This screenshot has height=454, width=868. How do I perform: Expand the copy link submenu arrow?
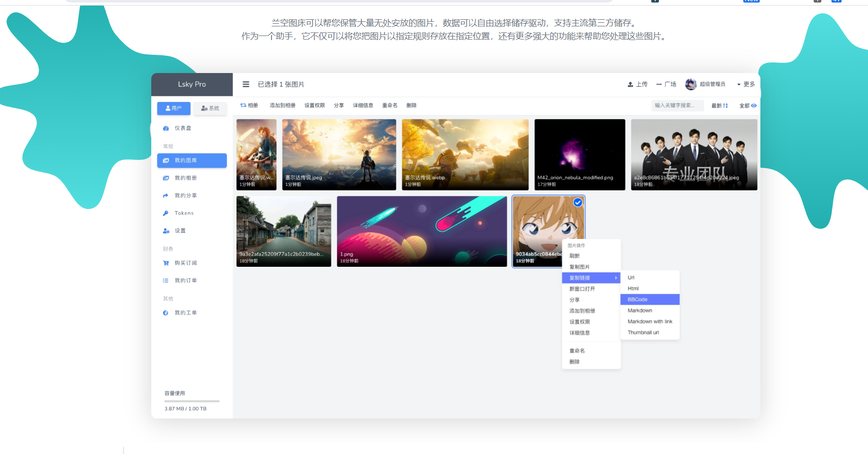click(616, 278)
